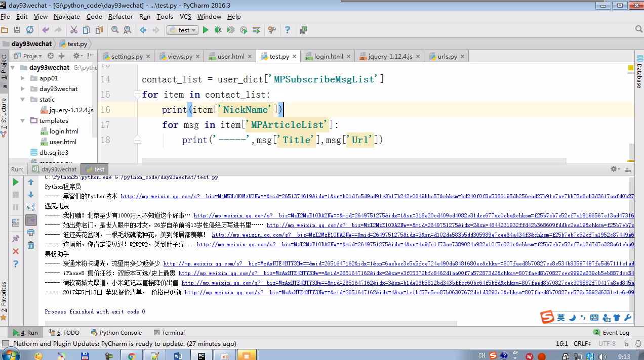Collapse the templates folder

[x=23, y=121]
